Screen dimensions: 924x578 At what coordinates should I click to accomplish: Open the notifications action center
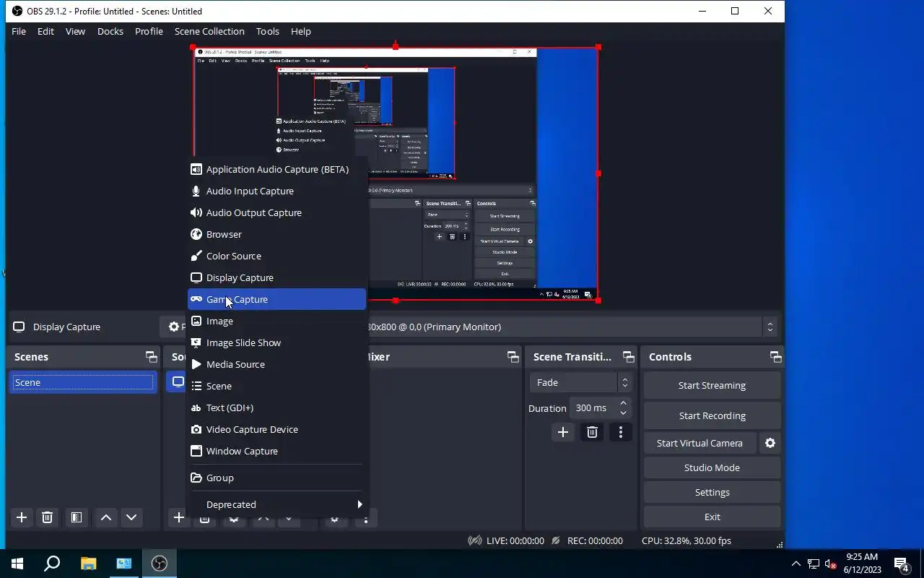(902, 564)
